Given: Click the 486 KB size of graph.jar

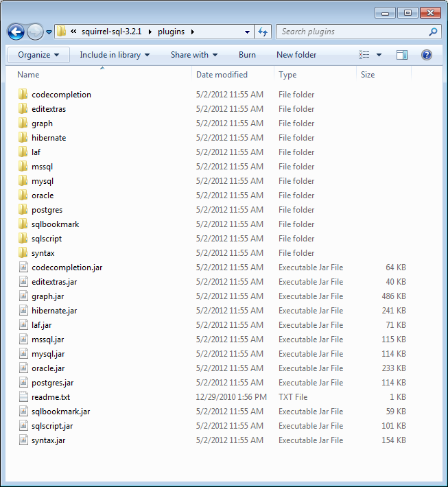Looking at the screenshot, I should [394, 296].
